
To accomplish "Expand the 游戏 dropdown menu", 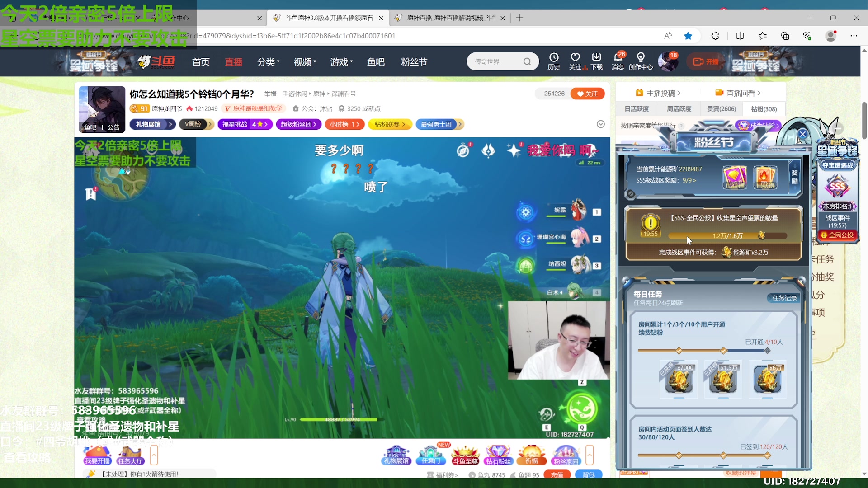I will pos(342,62).
